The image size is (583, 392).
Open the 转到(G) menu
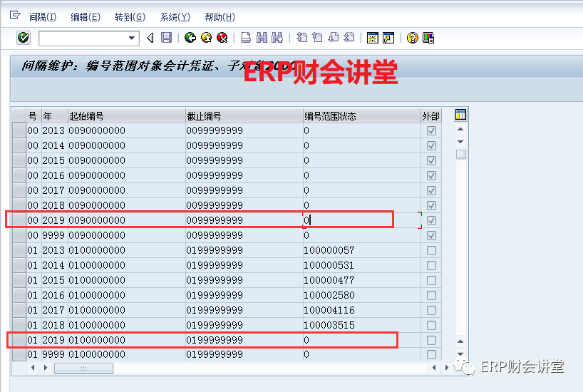[x=129, y=17]
